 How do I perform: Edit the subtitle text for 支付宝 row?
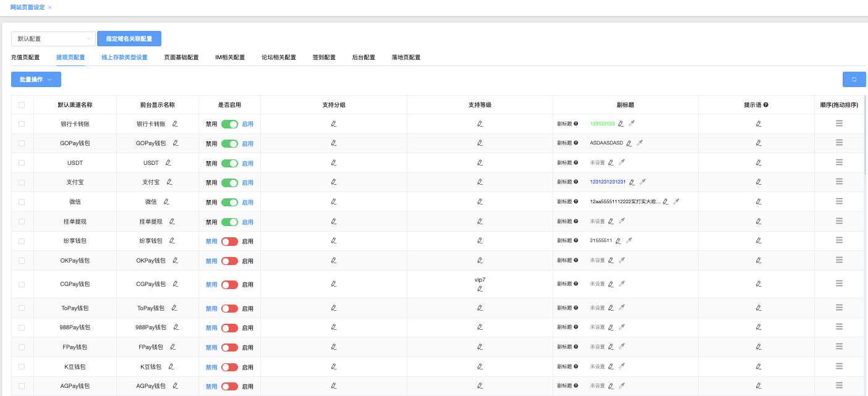(x=632, y=182)
